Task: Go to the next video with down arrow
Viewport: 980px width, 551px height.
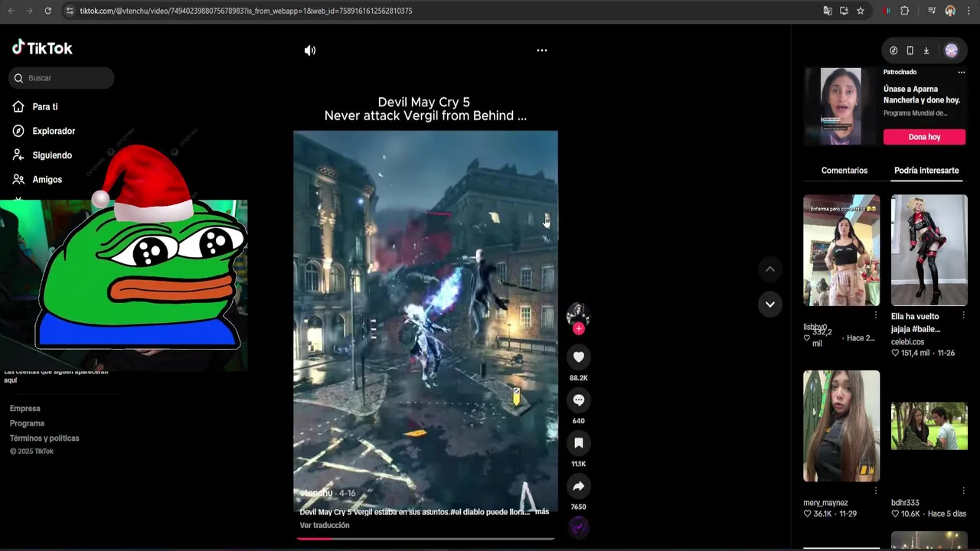Action: 770,304
